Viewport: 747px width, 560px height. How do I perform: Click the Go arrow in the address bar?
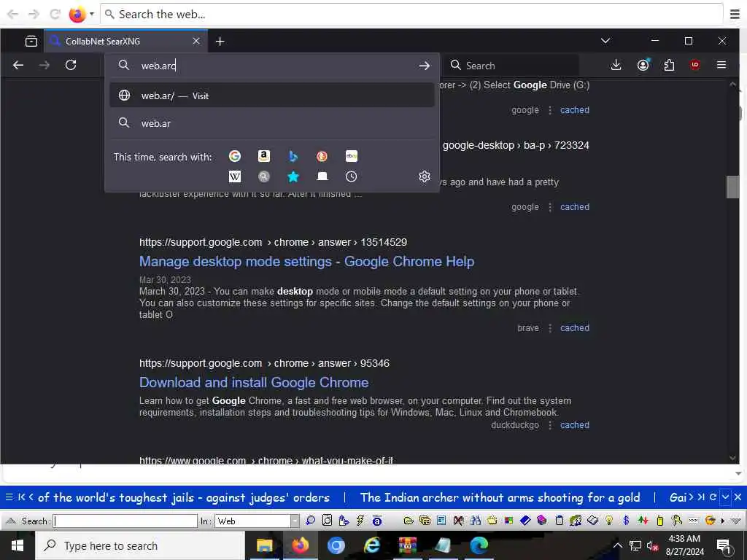[x=424, y=66]
